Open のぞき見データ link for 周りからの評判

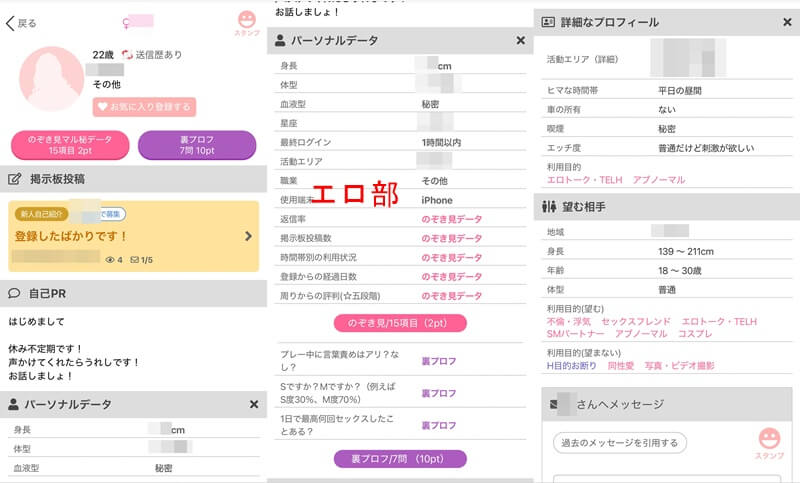pos(452,296)
